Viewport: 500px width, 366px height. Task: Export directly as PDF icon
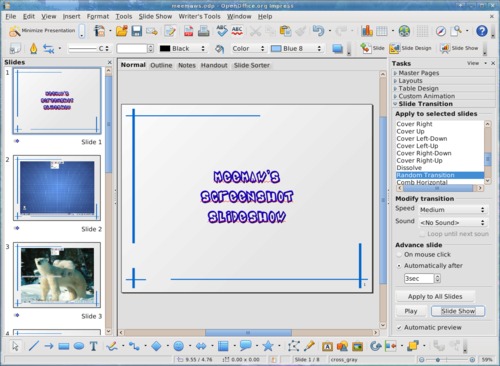(x=189, y=31)
